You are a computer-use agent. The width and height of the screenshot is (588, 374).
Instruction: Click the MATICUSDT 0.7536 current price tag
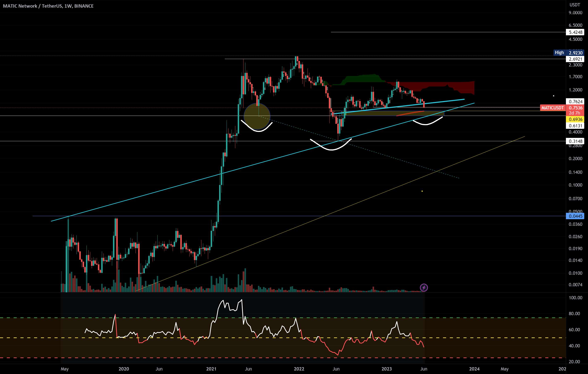[x=562, y=108]
